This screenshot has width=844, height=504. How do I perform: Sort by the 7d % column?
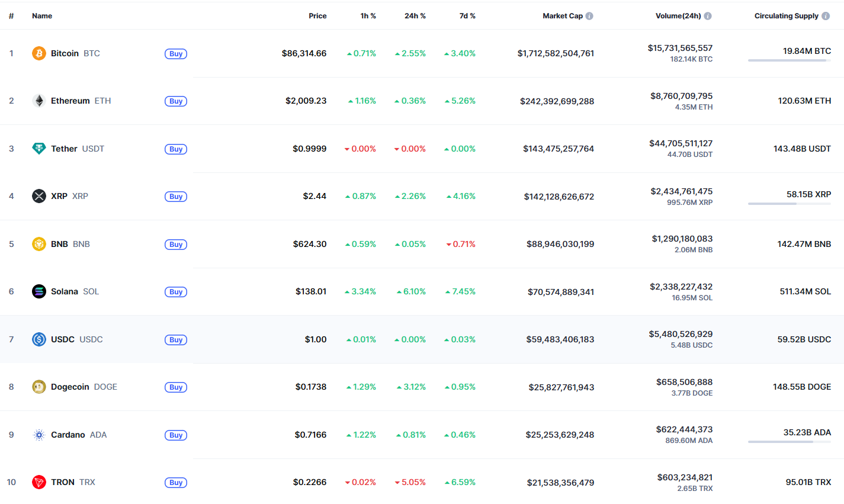click(467, 16)
